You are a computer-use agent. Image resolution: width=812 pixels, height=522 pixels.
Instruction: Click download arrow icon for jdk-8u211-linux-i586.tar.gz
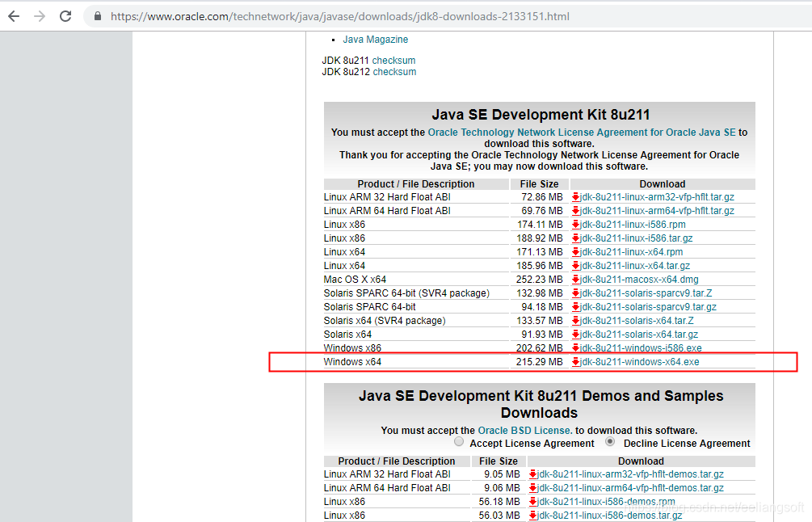point(575,238)
